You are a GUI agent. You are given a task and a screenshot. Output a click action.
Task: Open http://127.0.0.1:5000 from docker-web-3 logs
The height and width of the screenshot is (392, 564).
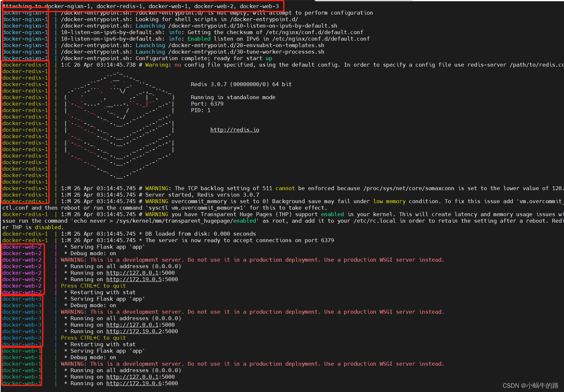(132, 325)
